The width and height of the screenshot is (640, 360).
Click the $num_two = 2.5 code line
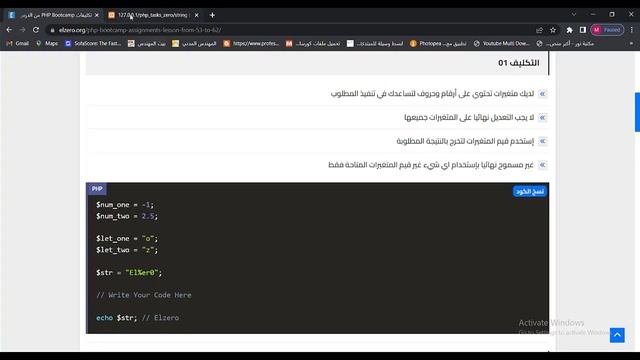[127, 216]
